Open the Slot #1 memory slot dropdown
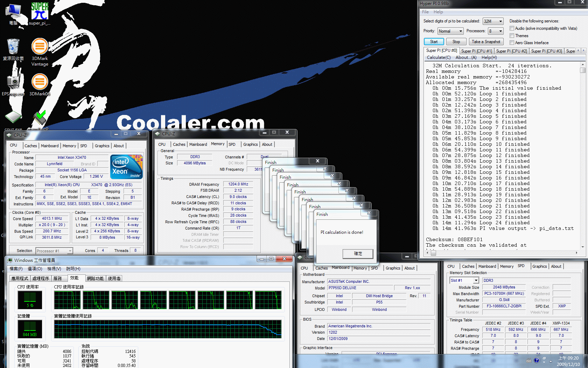 464,280
